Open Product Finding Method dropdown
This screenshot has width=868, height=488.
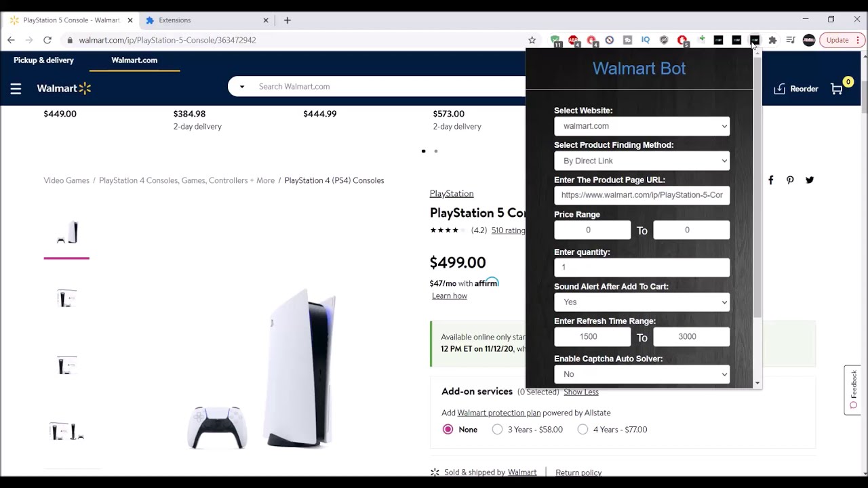pyautogui.click(x=642, y=161)
